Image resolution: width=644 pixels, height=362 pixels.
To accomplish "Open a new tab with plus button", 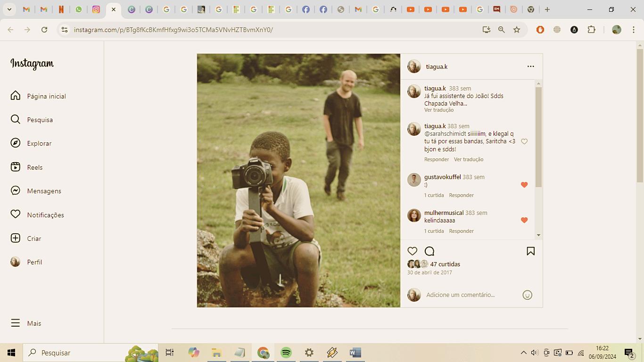I will (547, 9).
